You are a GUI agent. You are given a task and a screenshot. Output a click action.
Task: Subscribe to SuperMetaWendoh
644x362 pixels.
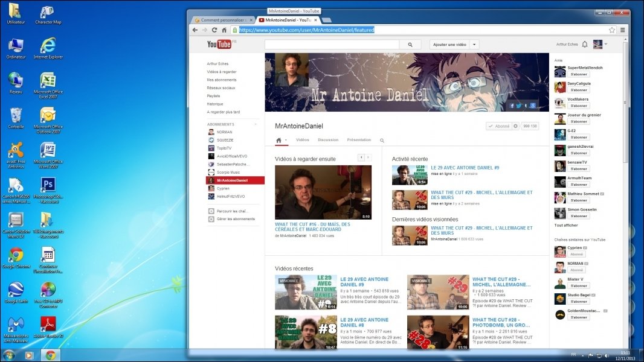[579, 75]
